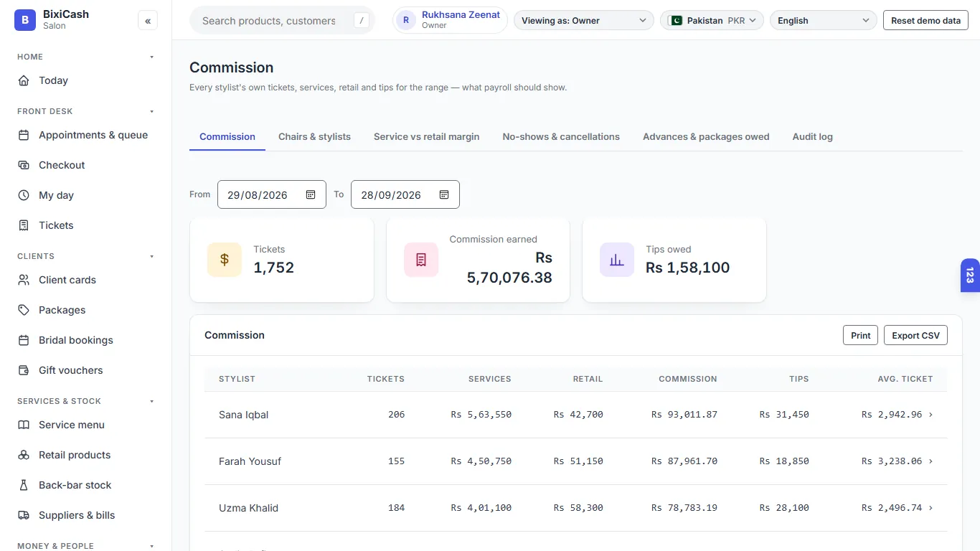The width and height of the screenshot is (980, 551).
Task: Open the Audit log tab
Action: coord(812,136)
